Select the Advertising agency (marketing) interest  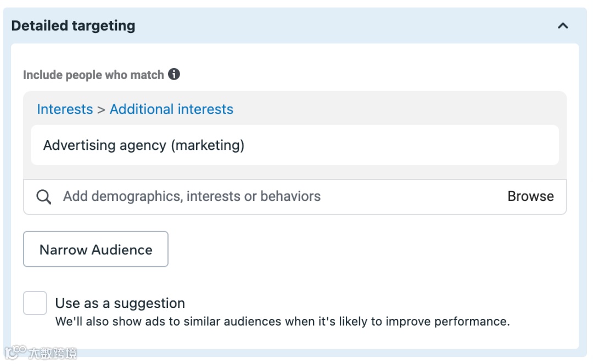click(144, 145)
